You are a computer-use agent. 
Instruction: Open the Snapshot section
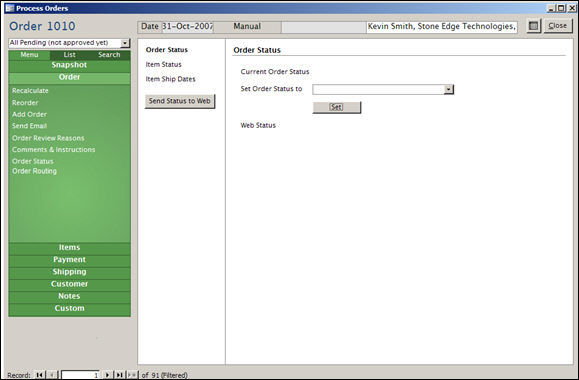[x=69, y=65]
